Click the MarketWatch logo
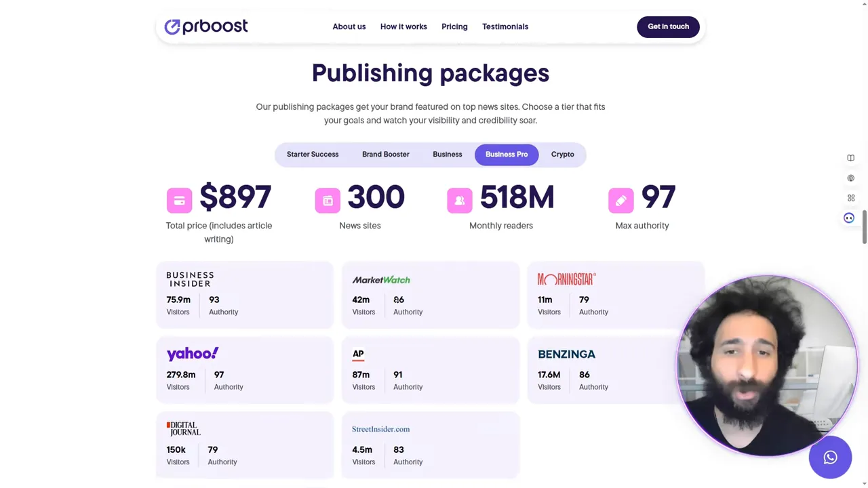Screen dimensions: 868x488 pyautogui.click(x=381, y=279)
